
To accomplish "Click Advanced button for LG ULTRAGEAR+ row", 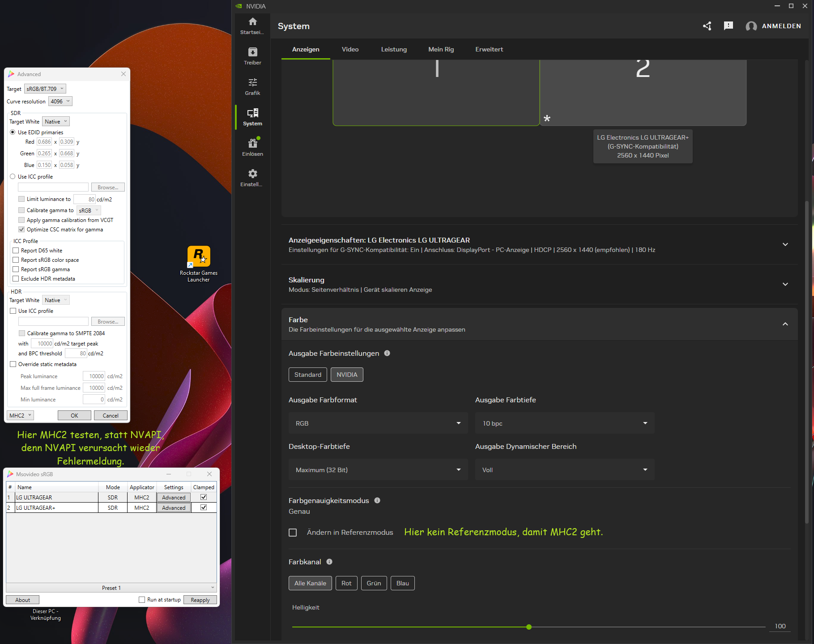I will (174, 508).
